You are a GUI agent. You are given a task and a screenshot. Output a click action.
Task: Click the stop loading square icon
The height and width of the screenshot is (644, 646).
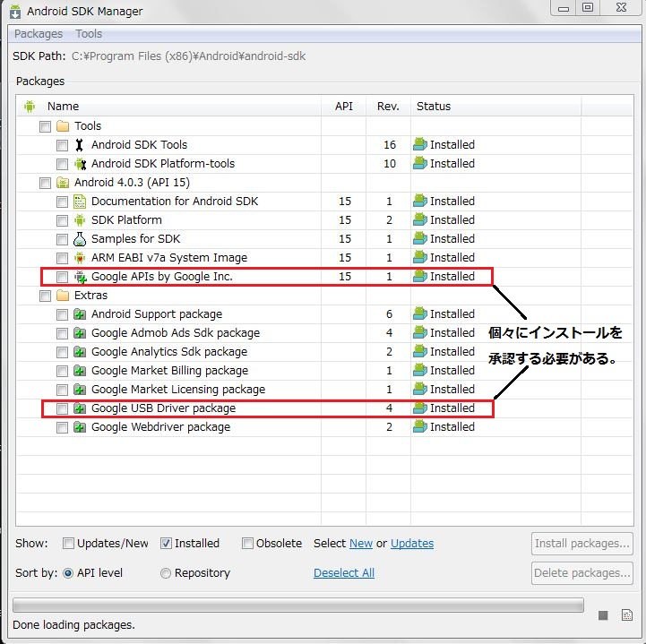pyautogui.click(x=603, y=615)
